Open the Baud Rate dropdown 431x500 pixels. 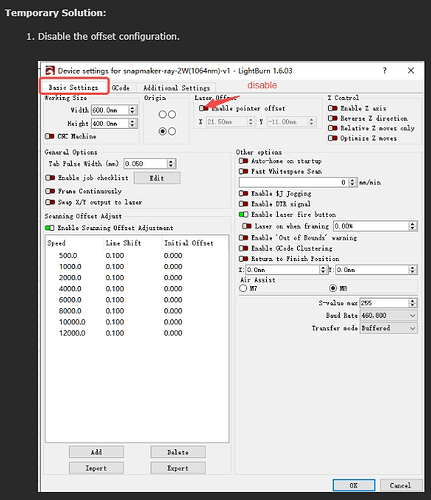[x=388, y=315]
